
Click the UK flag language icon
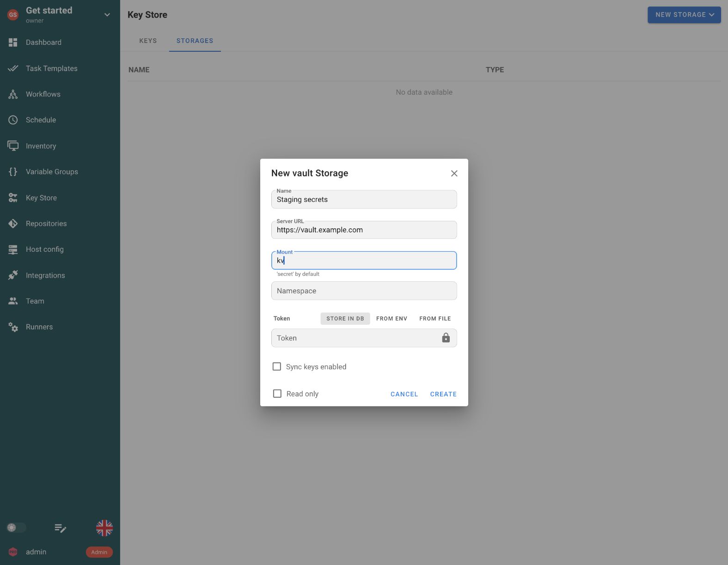[104, 528]
